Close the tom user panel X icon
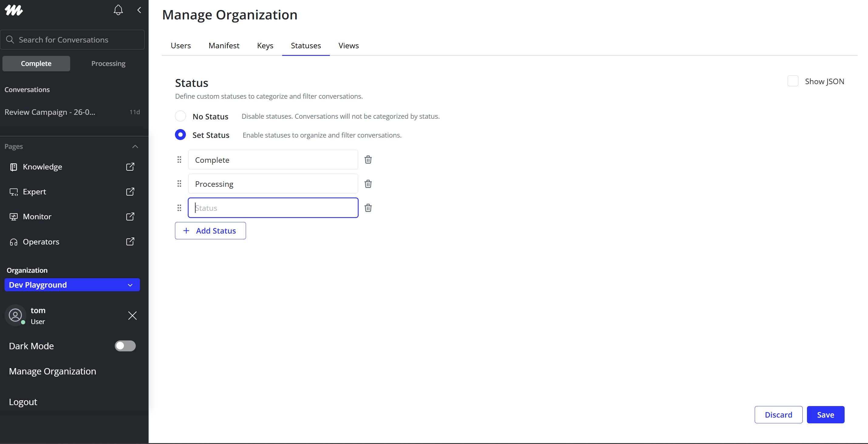The width and height of the screenshot is (868, 444). [x=132, y=316]
